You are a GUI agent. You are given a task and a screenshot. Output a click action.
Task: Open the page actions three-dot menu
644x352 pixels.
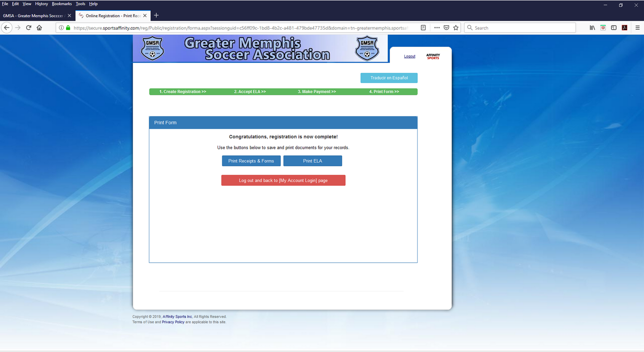[437, 28]
